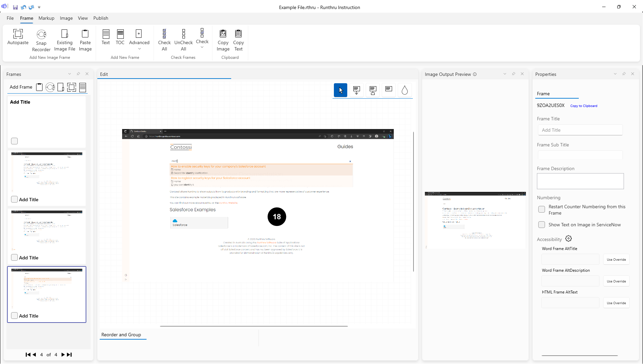Check the fourth frame's checkbox
Image resolution: width=643 pixels, height=364 pixels.
pos(14,316)
